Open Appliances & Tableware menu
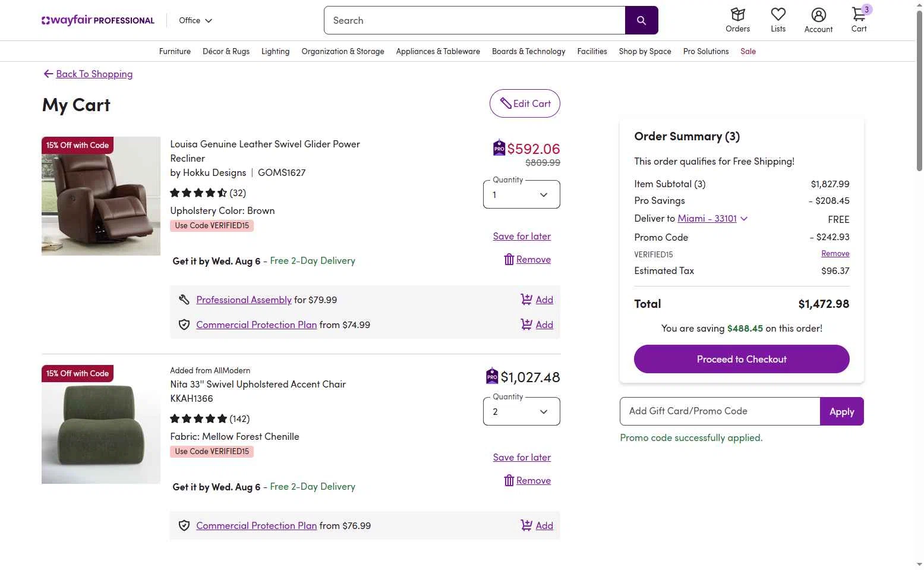Viewport: 924px width, 570px height. click(x=438, y=51)
